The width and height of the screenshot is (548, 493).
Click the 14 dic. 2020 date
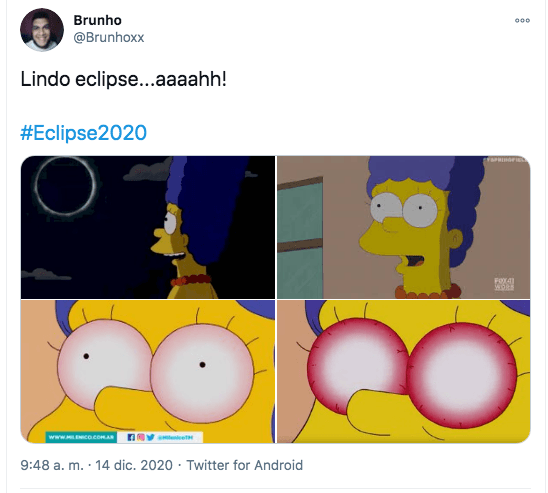click(134, 465)
